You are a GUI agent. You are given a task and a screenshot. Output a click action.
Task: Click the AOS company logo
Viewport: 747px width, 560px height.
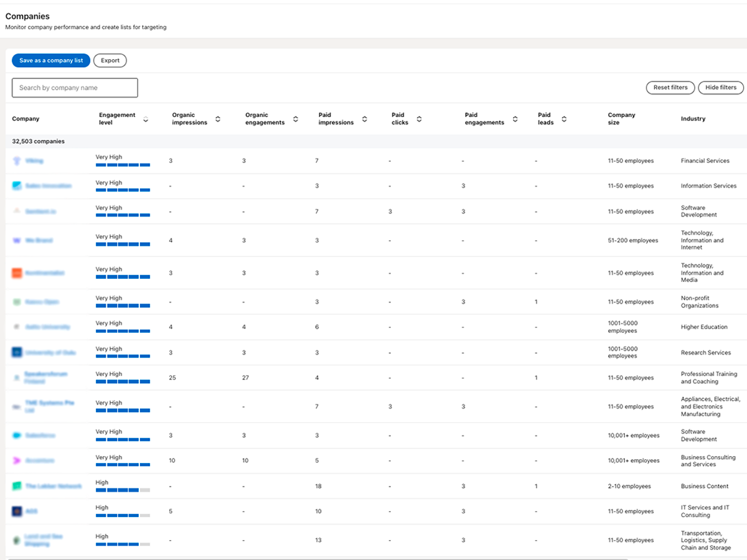(17, 511)
